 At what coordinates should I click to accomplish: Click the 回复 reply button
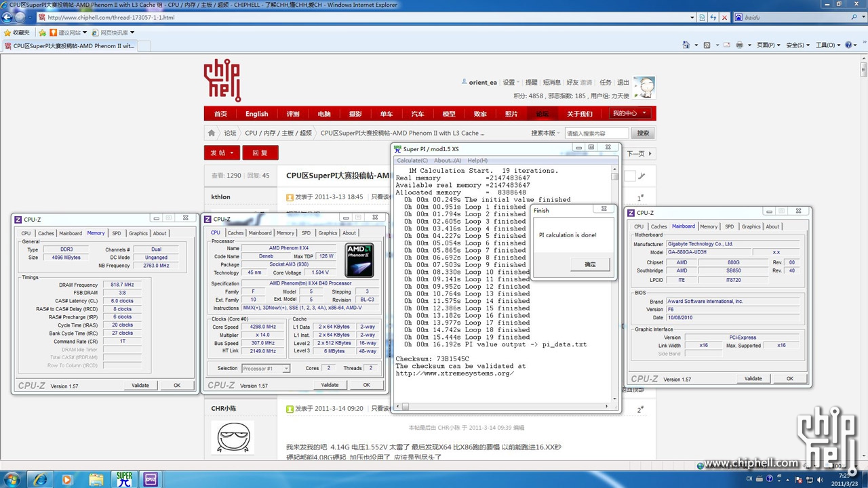pyautogui.click(x=260, y=153)
